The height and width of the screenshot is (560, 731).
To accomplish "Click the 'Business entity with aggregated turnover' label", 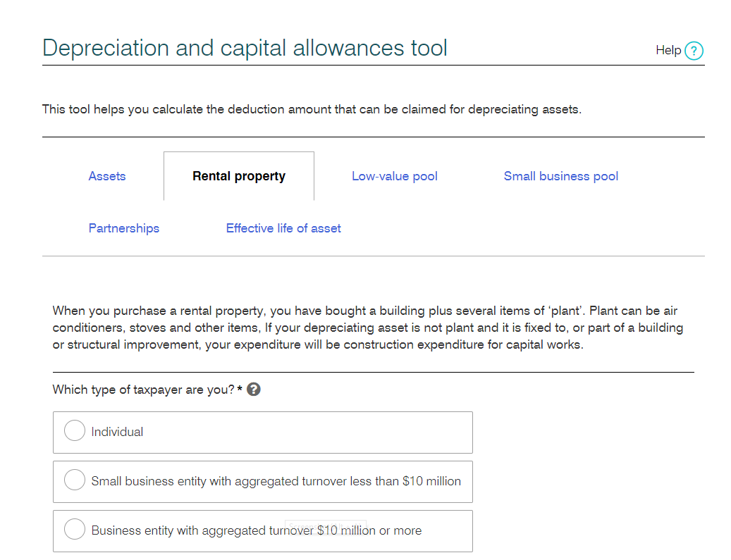I will pos(190,530).
